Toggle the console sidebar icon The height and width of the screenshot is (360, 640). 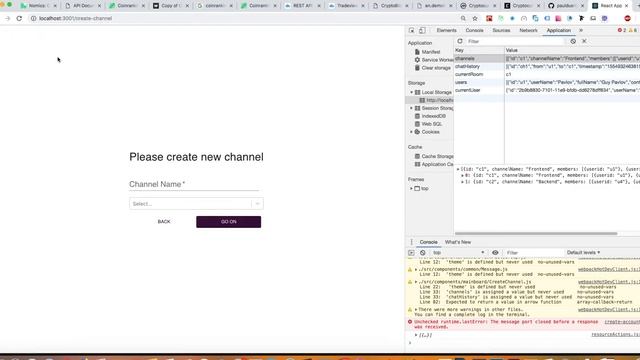[x=411, y=253]
